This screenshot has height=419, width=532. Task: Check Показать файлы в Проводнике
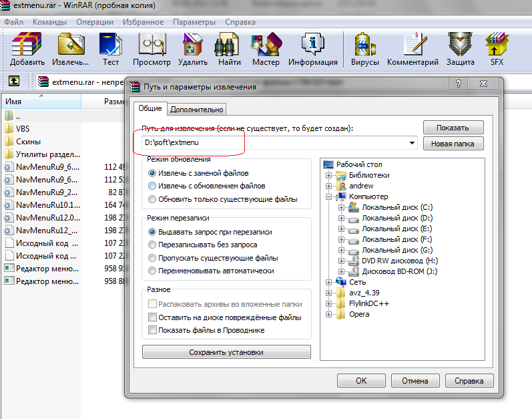pyautogui.click(x=207, y=330)
